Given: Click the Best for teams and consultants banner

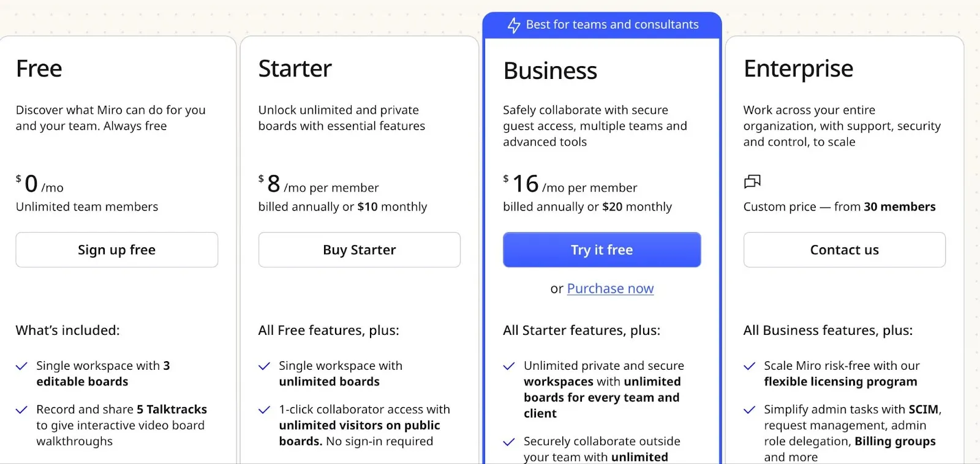Looking at the screenshot, I should point(602,25).
